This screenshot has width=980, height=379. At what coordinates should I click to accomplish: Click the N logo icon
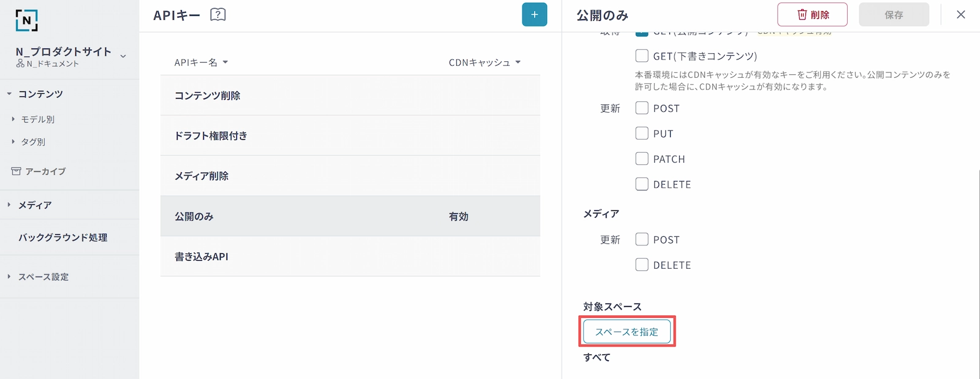coord(26,20)
